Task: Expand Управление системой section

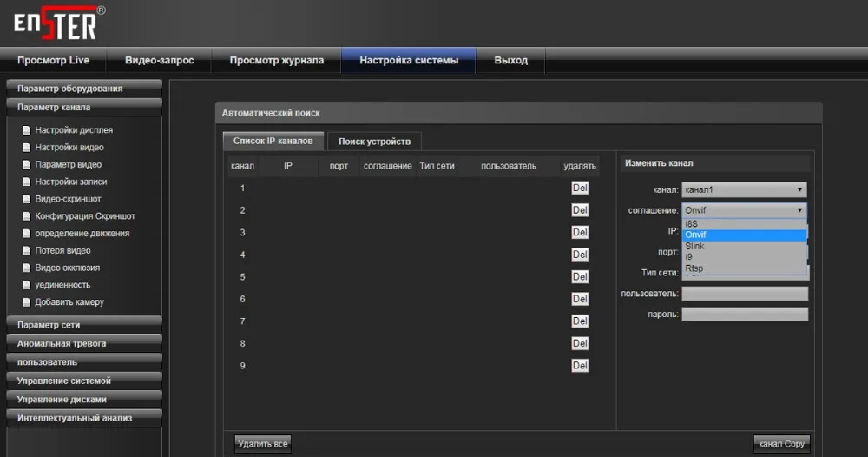Action: [84, 381]
